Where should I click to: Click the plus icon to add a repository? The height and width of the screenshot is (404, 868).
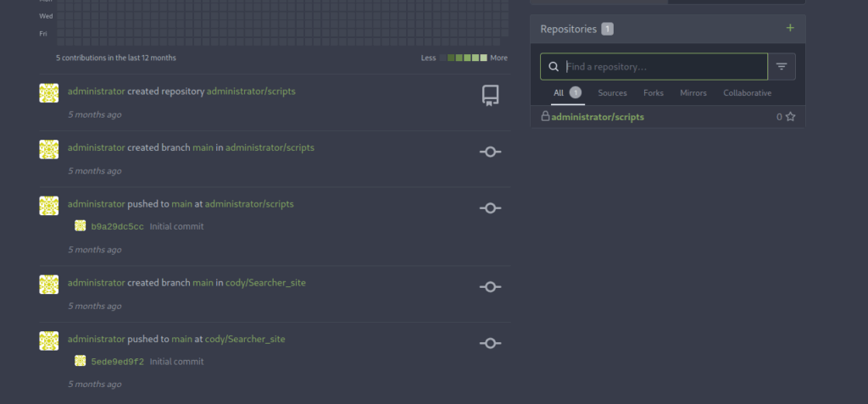pos(790,29)
